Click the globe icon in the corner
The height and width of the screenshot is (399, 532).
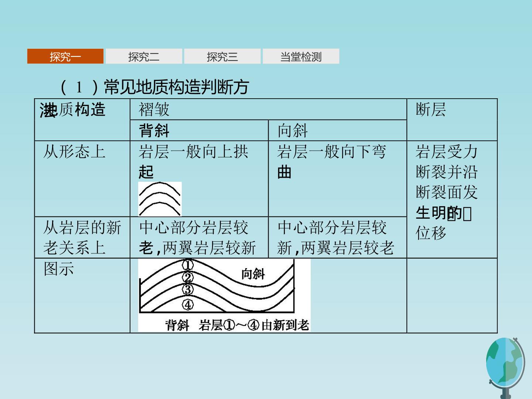click(505, 368)
